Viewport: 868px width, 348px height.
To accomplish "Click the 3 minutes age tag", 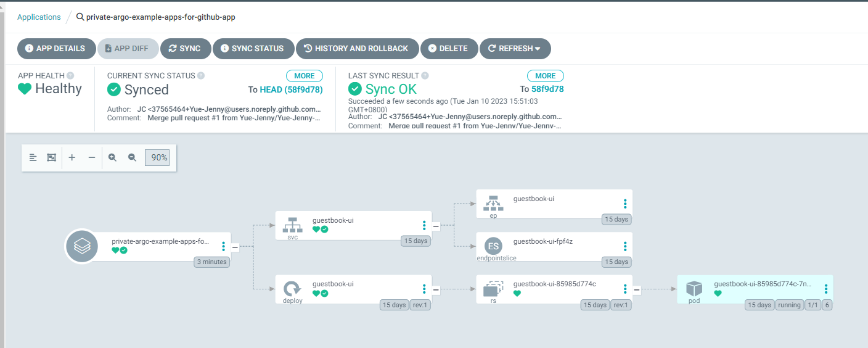I will 211,262.
